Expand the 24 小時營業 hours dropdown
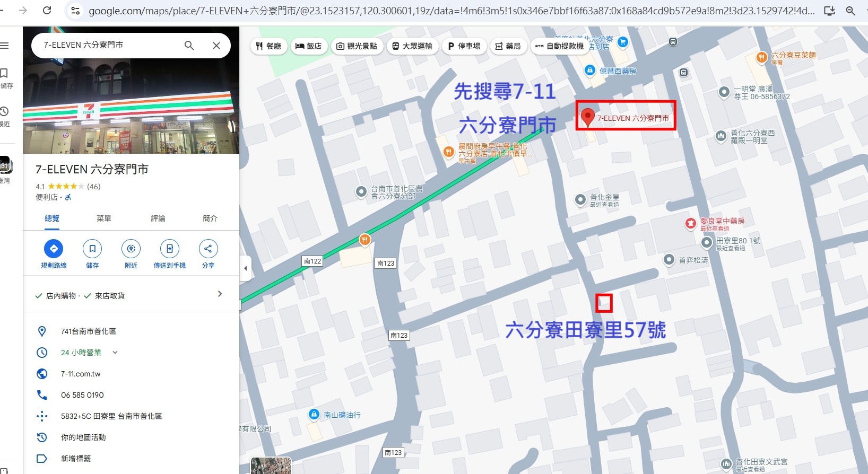The image size is (868, 474). click(x=115, y=353)
